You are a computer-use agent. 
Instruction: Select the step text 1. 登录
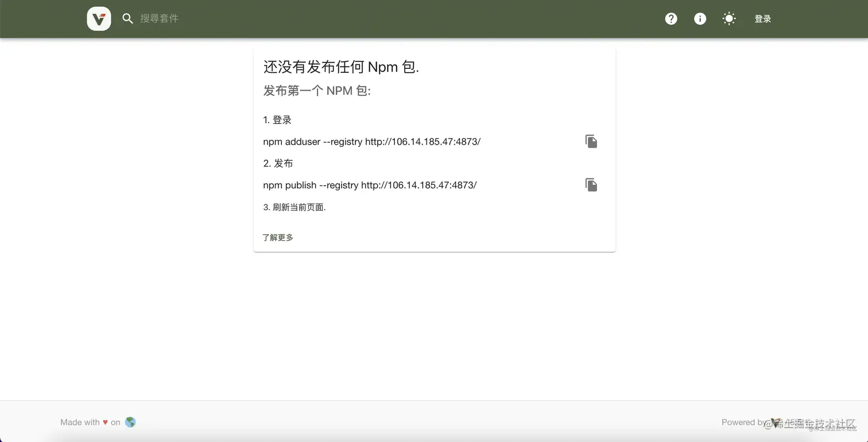pos(277,120)
